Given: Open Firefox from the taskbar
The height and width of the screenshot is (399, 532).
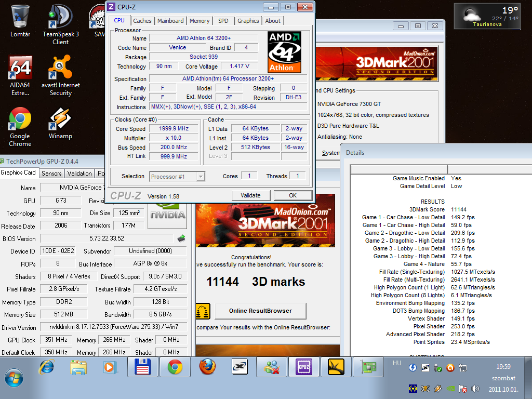Looking at the screenshot, I should click(207, 367).
